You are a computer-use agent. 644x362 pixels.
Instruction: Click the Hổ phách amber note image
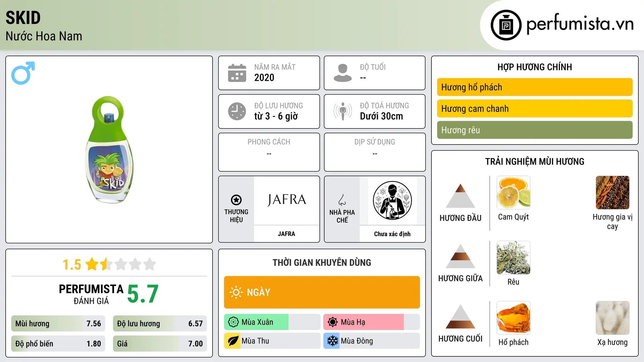pyautogui.click(x=513, y=318)
